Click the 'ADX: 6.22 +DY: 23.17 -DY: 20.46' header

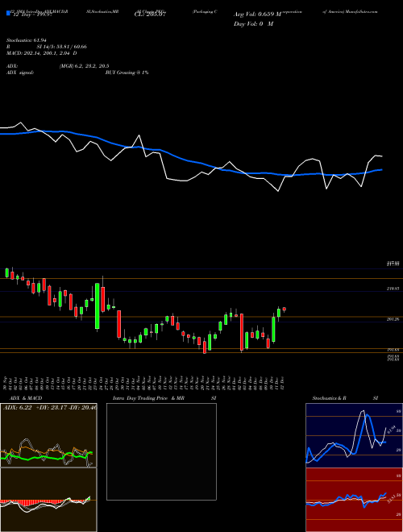50,408
